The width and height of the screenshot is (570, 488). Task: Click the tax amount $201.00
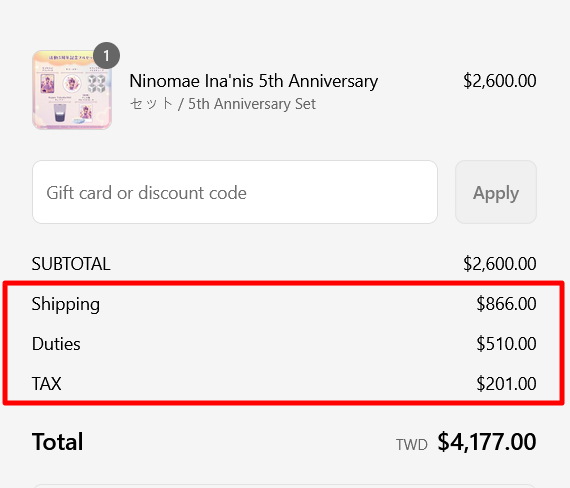pyautogui.click(x=506, y=384)
